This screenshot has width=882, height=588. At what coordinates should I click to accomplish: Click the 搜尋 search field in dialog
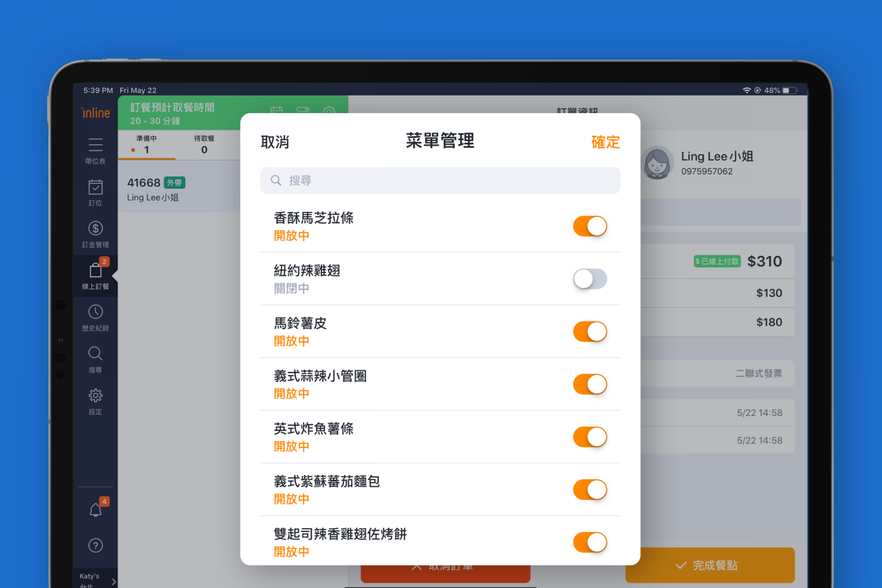click(440, 180)
